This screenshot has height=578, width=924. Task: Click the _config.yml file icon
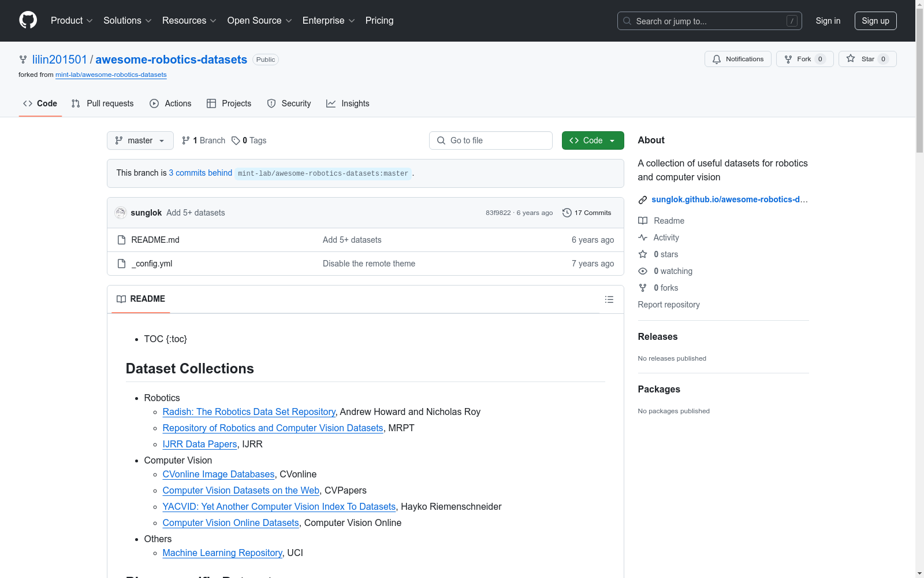[121, 264]
